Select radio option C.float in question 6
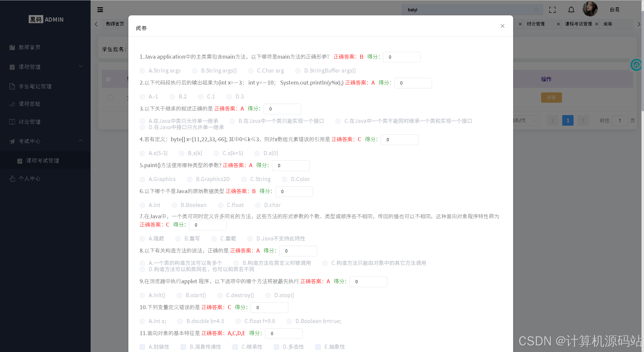 click(x=220, y=205)
